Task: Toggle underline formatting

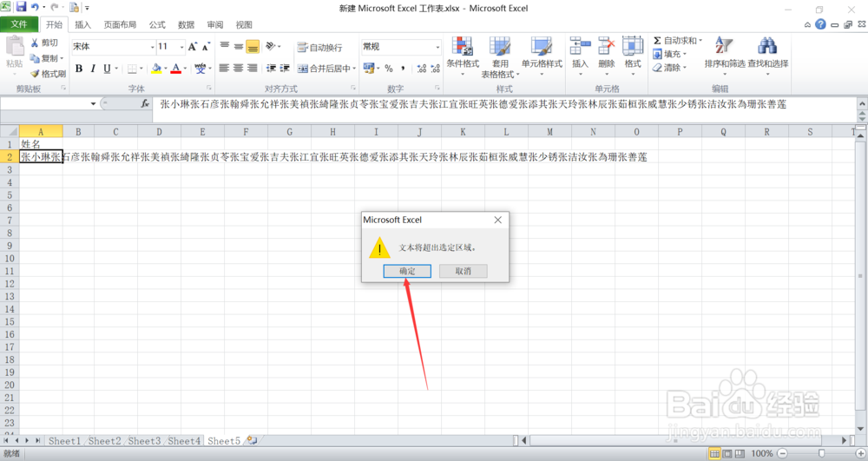Action: pyautogui.click(x=107, y=68)
